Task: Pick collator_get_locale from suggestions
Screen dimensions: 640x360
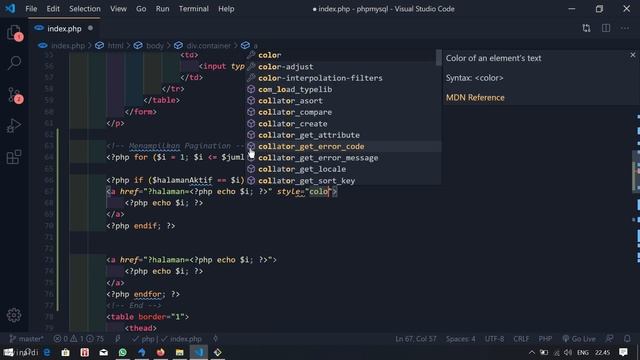Action: 342,169
